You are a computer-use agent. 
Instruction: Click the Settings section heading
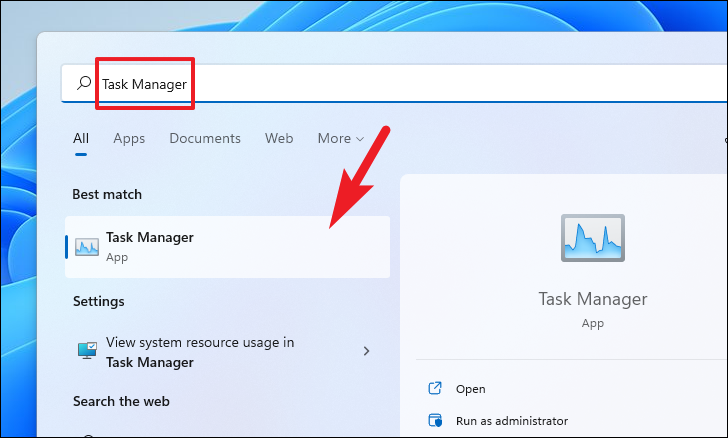click(98, 301)
